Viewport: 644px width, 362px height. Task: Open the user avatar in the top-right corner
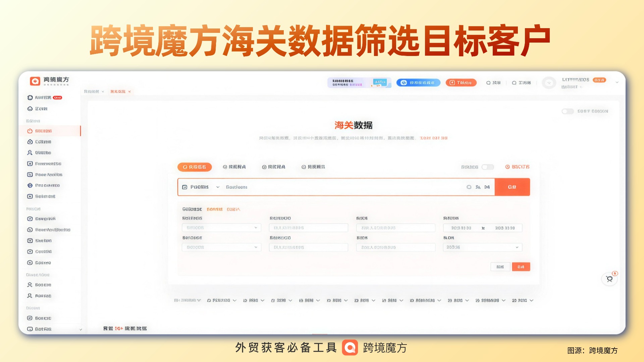(549, 83)
